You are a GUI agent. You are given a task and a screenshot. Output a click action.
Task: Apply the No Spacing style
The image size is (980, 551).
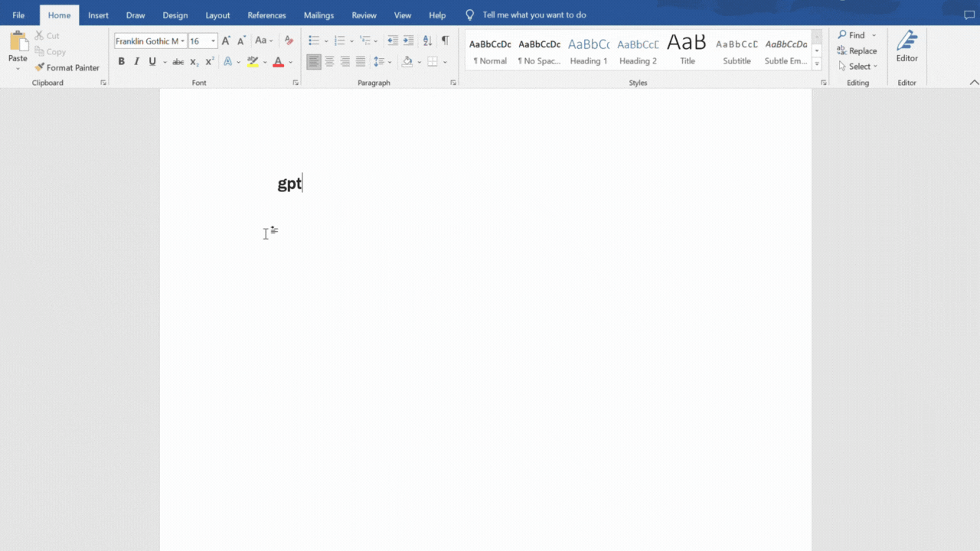point(539,51)
